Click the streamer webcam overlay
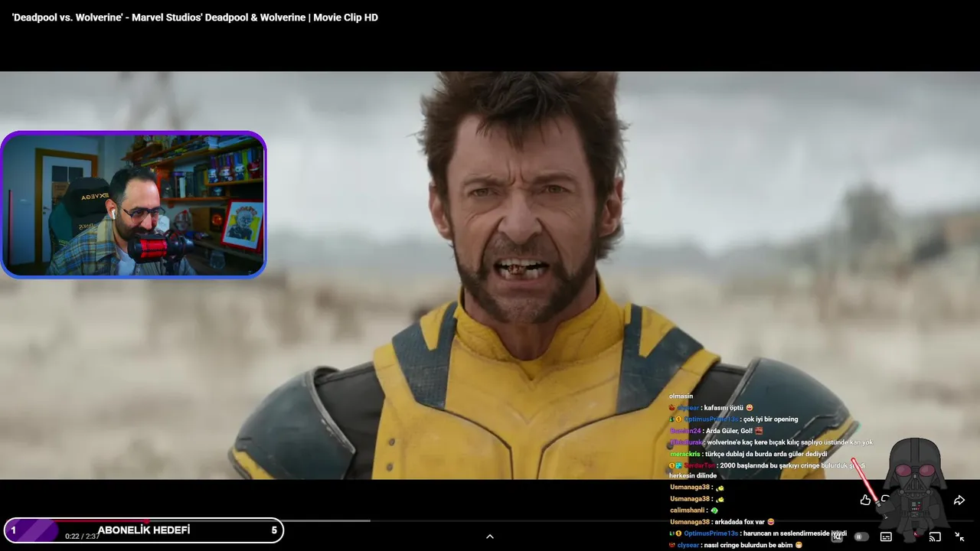The height and width of the screenshot is (551, 980). click(133, 204)
